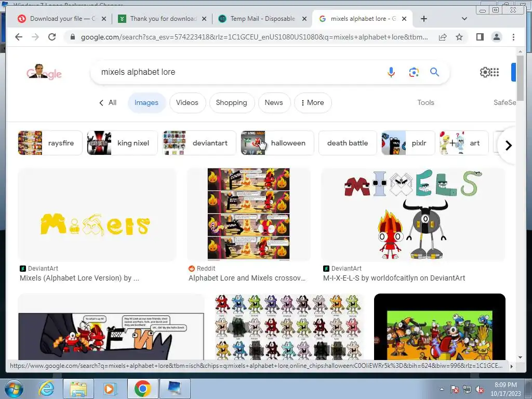Open Mixels (Alphabet Lore Version) link
Screen dimensions: 532x399
pos(79,278)
